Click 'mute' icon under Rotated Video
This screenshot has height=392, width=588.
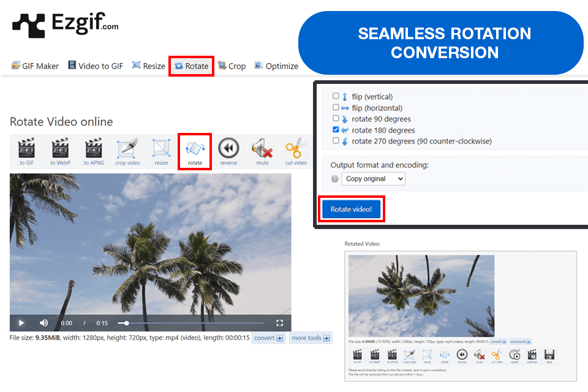480,356
